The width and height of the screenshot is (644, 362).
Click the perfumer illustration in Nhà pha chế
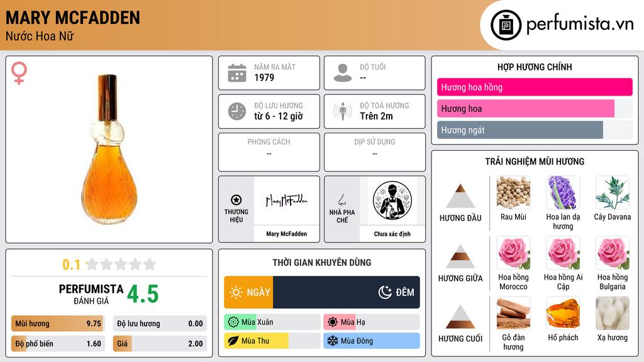[392, 200]
